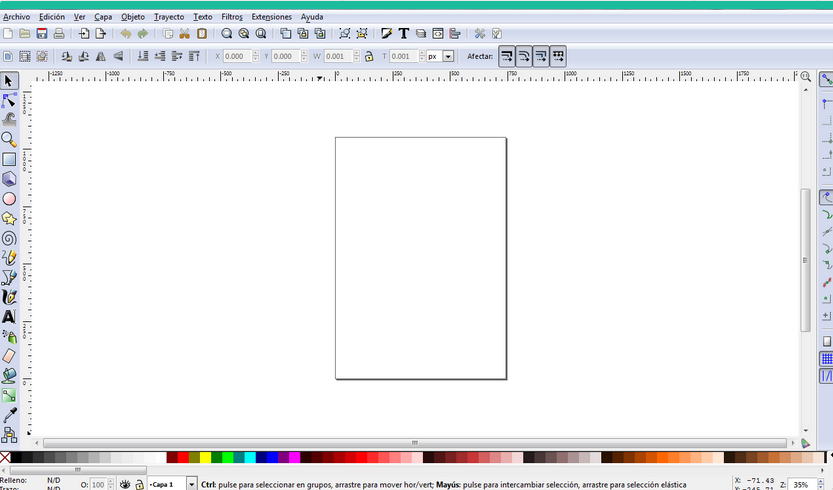The height and width of the screenshot is (490, 833).
Task: Toggle the first Afectar scale stroke button
Action: tap(507, 56)
